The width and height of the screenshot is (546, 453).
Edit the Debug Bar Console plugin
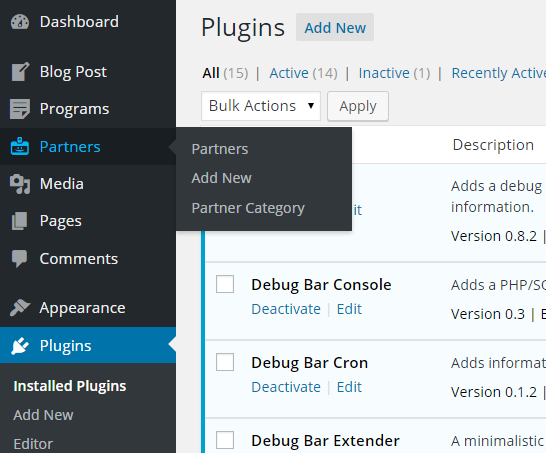coord(349,309)
